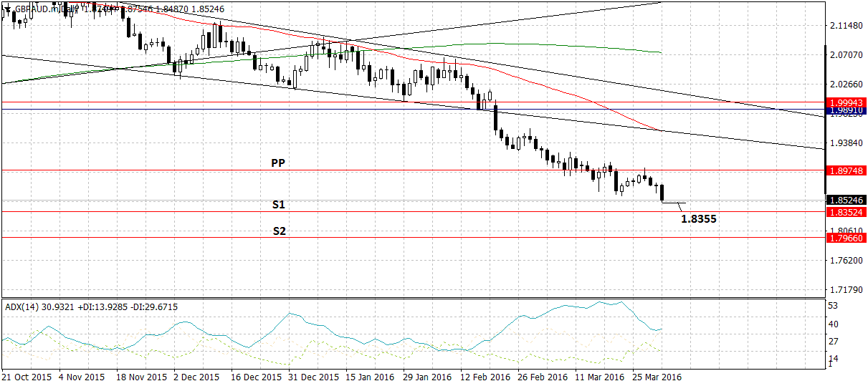The image size is (868, 386).
Task: Click the 21 Oct 2015 date marker
Action: pos(27,377)
